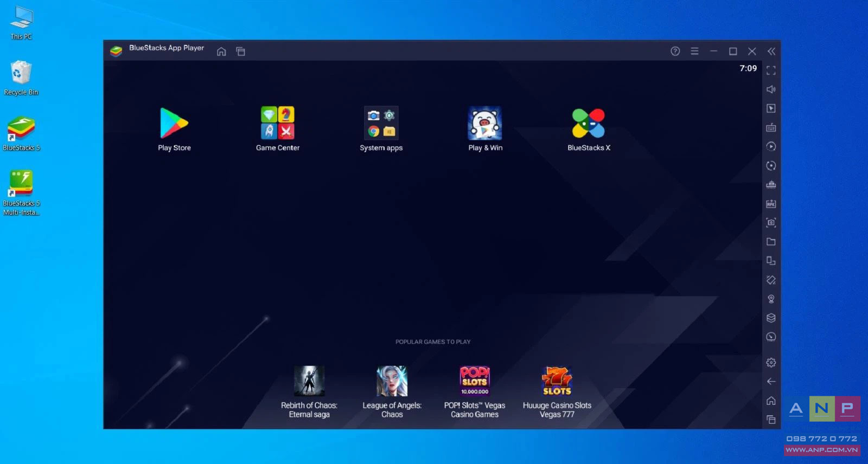
Task: Click the volume speaker icon in sidebar
Action: 771,89
